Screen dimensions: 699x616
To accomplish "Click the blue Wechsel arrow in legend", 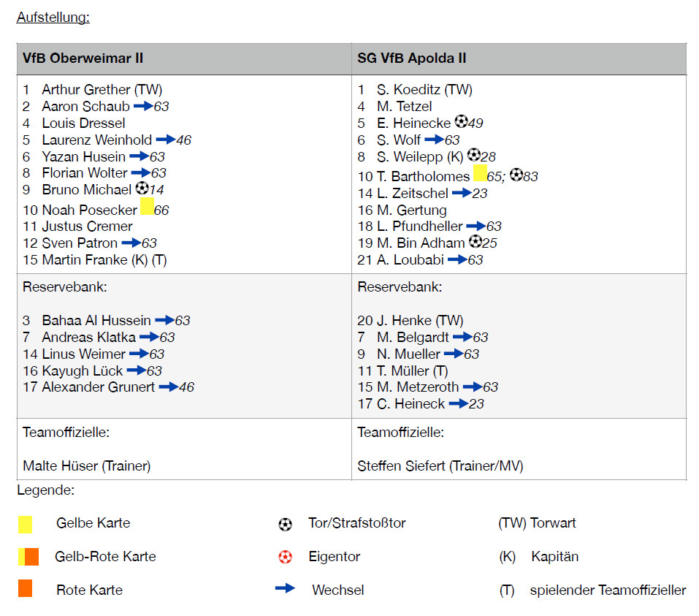I will pyautogui.click(x=285, y=588).
